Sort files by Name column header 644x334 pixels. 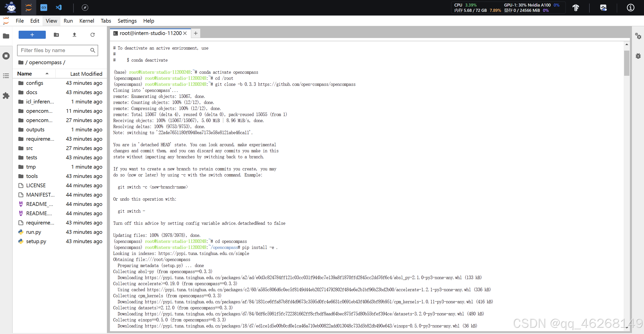(25, 74)
